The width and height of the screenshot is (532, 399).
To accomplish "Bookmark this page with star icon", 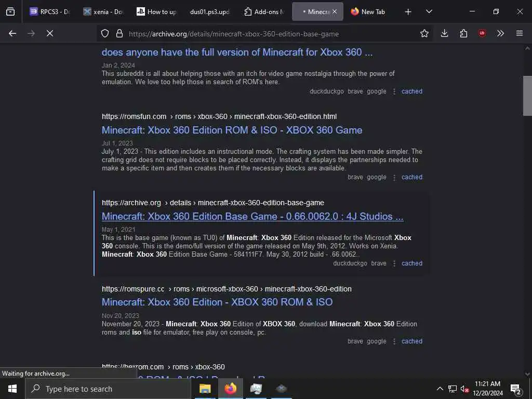I will [x=424, y=33].
